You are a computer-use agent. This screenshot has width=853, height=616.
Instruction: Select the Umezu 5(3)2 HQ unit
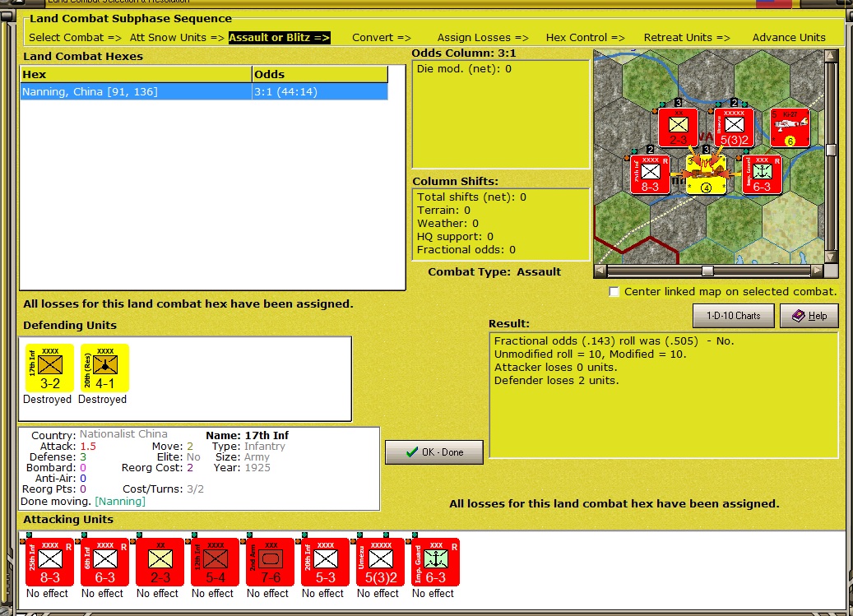381,562
